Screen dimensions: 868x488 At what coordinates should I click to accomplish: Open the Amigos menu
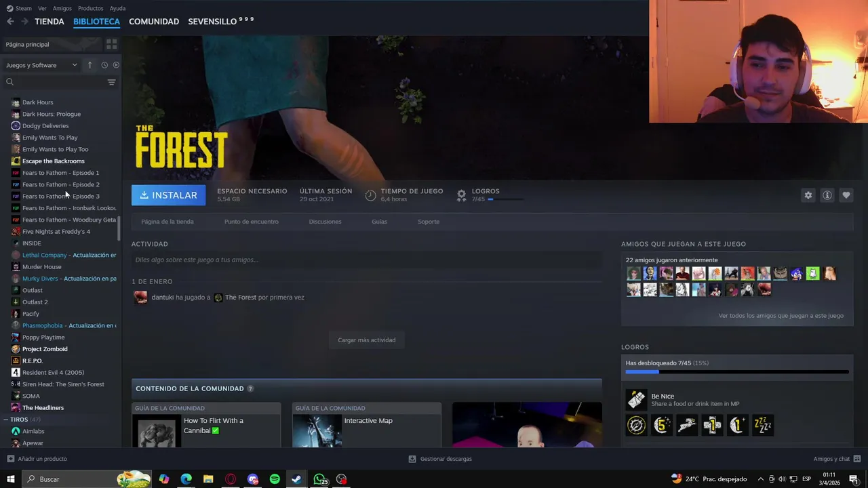click(62, 8)
